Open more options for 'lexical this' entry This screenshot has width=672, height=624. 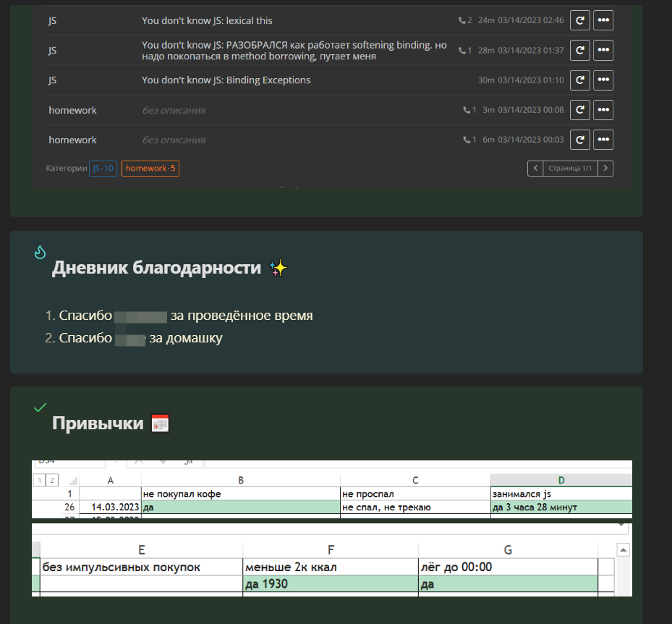[603, 20]
